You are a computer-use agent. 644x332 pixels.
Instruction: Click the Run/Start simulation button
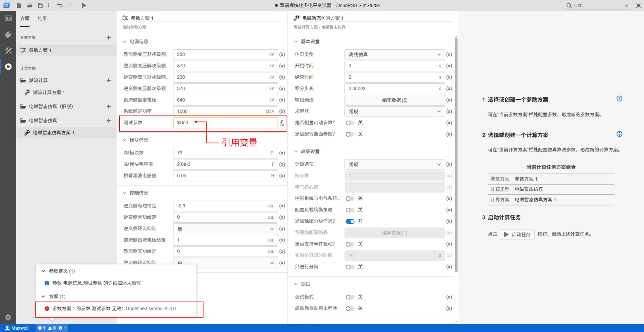coord(83,5)
